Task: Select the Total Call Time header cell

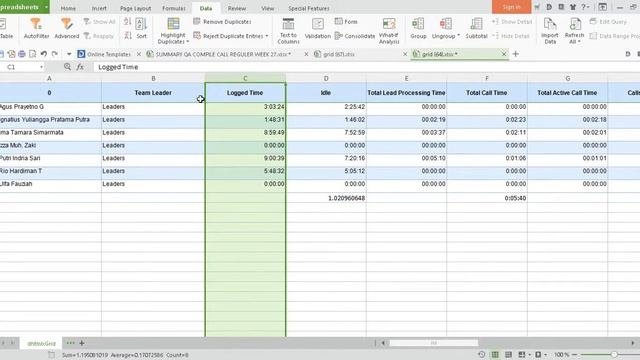Action: (487, 93)
